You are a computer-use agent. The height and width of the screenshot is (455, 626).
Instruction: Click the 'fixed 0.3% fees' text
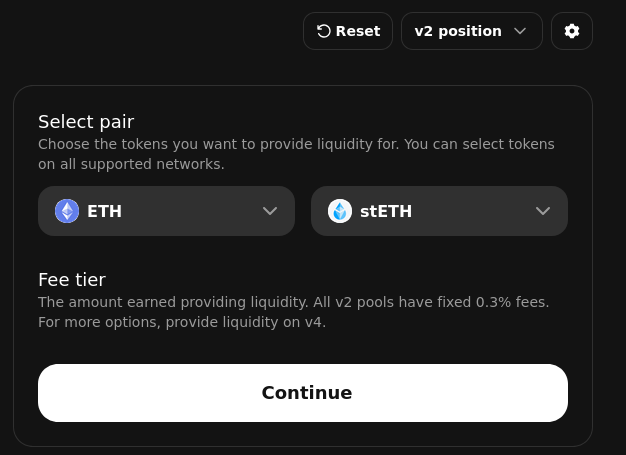click(493, 302)
